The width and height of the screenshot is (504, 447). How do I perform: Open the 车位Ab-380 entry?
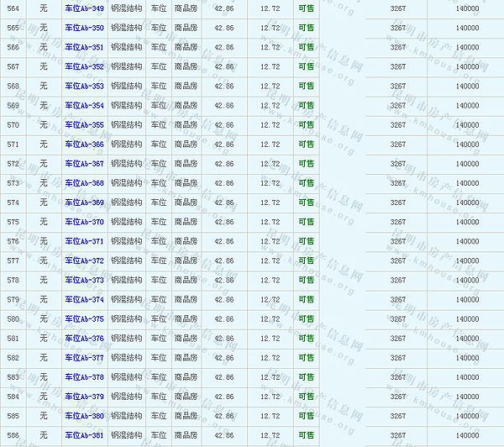pyautogui.click(x=84, y=416)
